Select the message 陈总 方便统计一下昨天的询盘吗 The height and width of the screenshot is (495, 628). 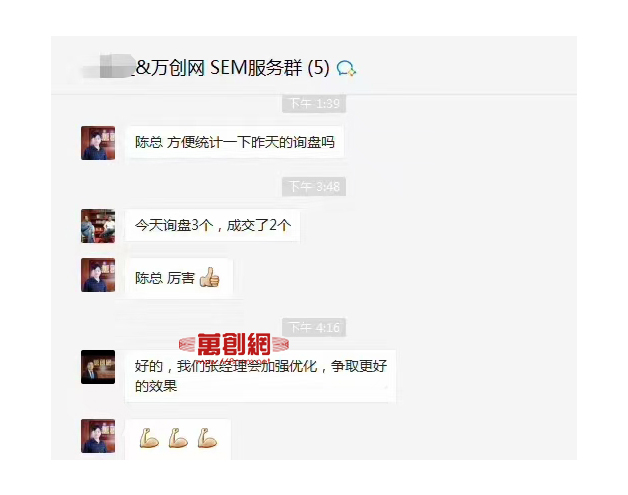[235, 142]
